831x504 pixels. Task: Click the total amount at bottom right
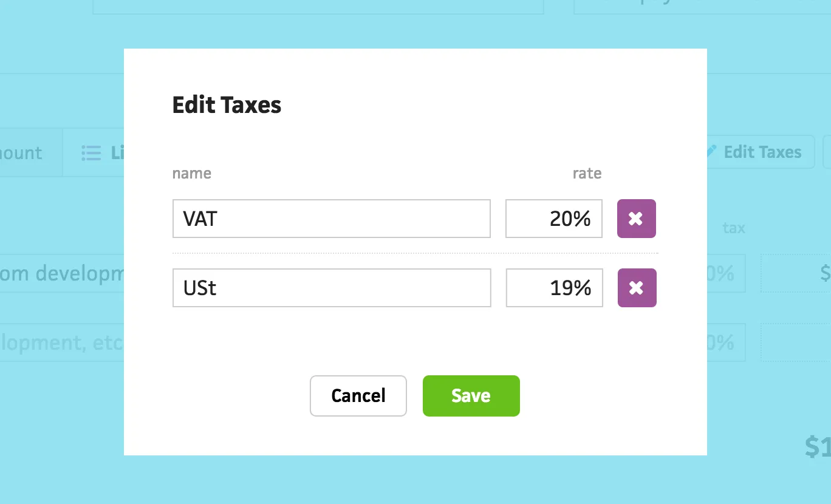(817, 448)
